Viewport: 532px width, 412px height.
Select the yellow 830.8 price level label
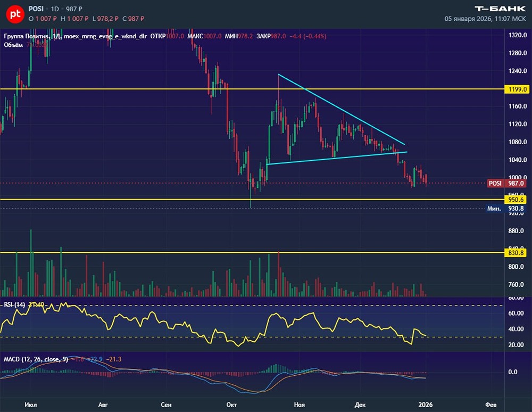click(x=516, y=253)
